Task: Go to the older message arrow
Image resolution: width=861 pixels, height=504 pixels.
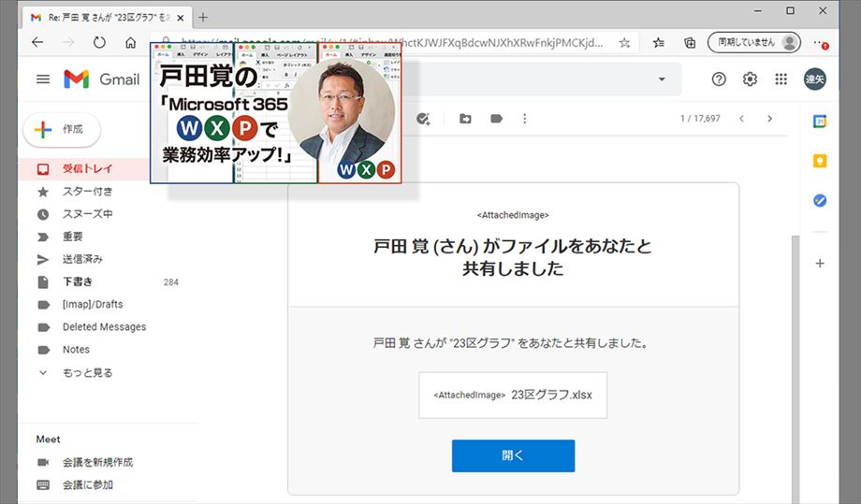Action: [x=770, y=119]
